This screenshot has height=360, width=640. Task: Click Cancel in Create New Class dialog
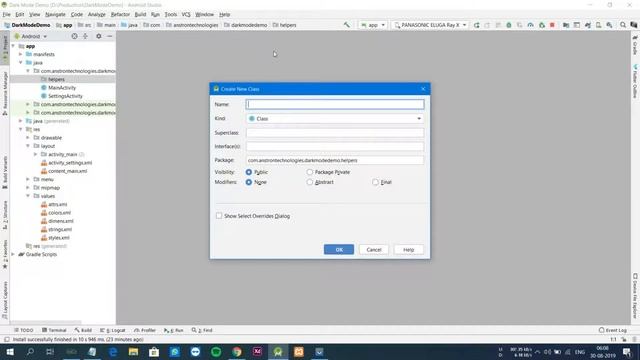[x=373, y=249]
